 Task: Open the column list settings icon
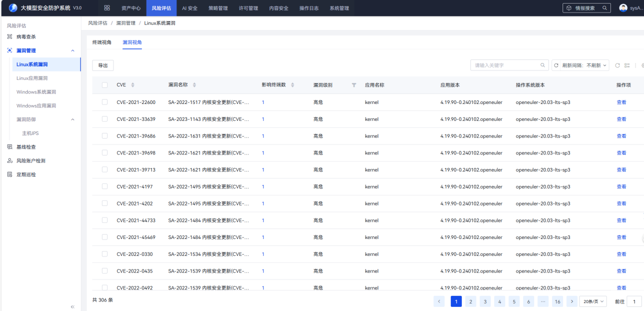[627, 66]
